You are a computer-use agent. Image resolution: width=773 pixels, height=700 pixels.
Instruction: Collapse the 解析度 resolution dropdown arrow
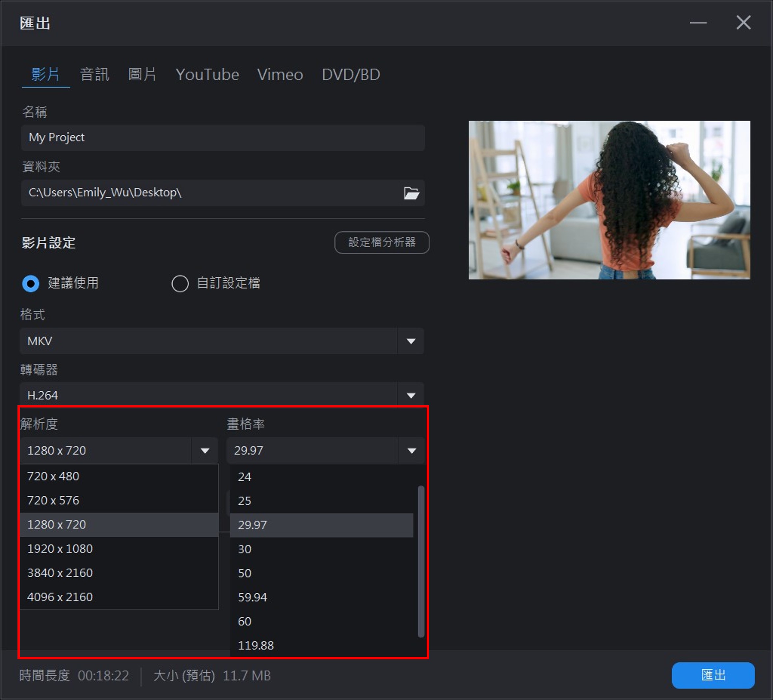point(205,450)
